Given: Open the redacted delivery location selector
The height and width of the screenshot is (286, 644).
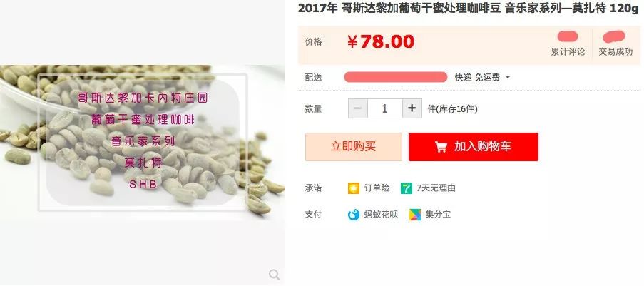Looking at the screenshot, I should tap(396, 77).
